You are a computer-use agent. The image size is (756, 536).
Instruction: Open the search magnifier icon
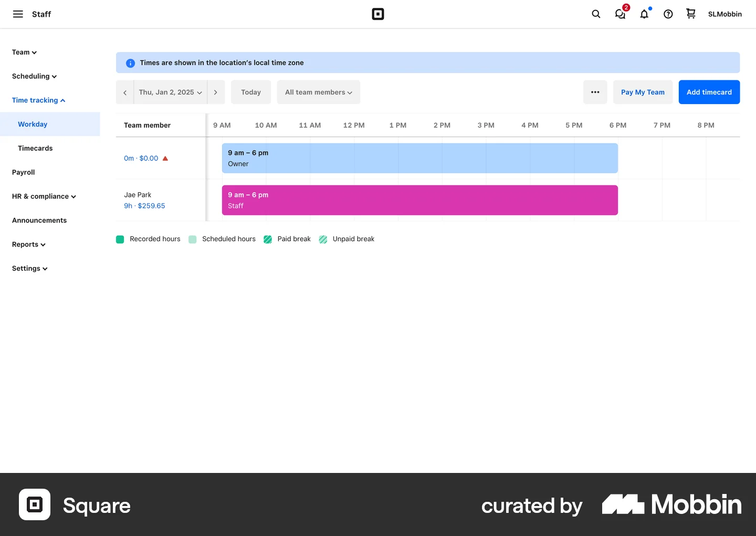point(596,14)
